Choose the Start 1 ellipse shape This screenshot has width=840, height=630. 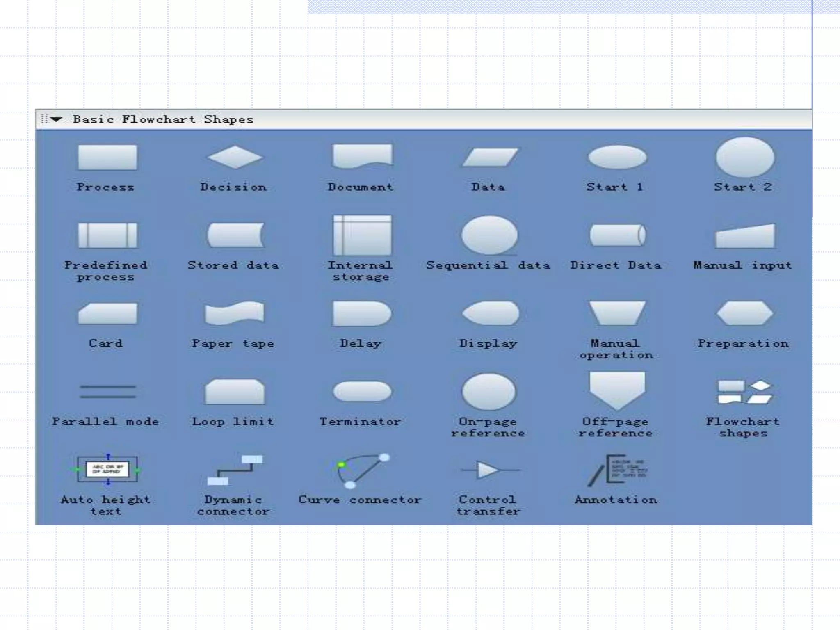[617, 157]
